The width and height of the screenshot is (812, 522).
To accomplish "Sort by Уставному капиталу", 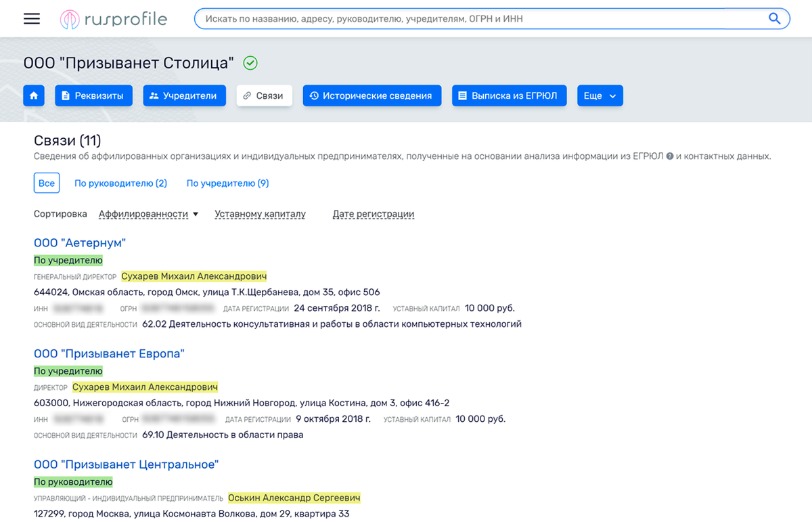I will point(260,214).
